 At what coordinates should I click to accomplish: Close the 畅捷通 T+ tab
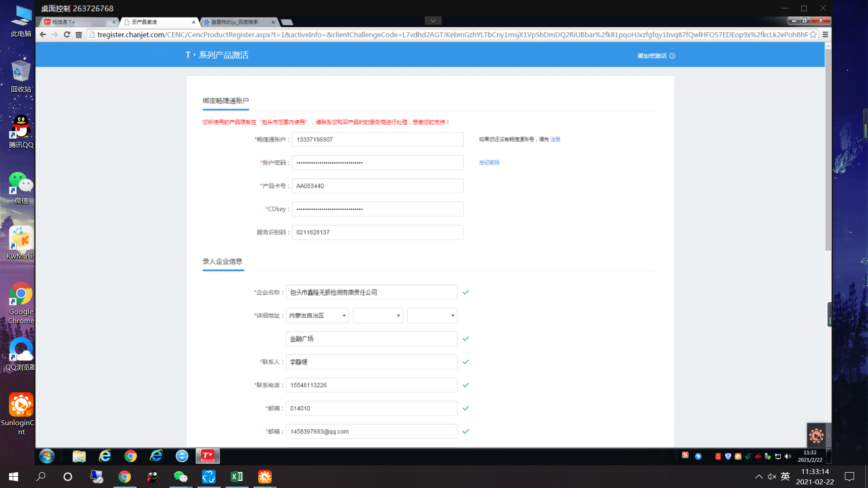pyautogui.click(x=114, y=22)
